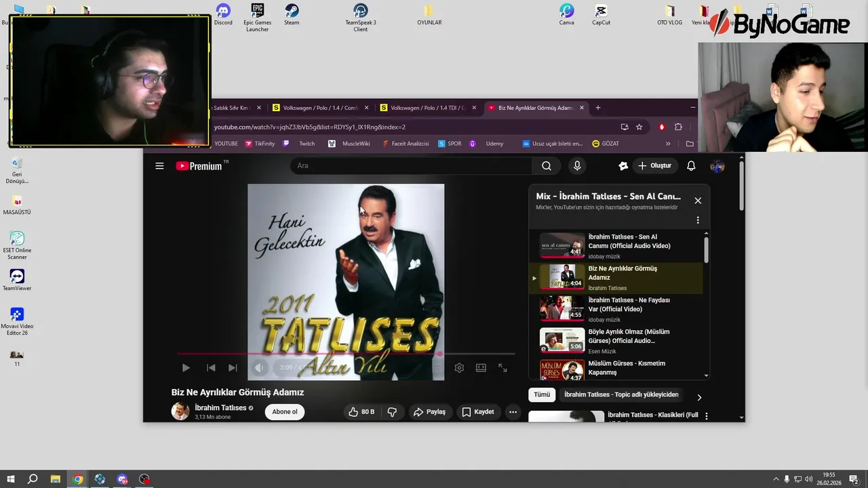The width and height of the screenshot is (868, 488).
Task: Open the Discord desktop shortcut
Action: point(223,14)
